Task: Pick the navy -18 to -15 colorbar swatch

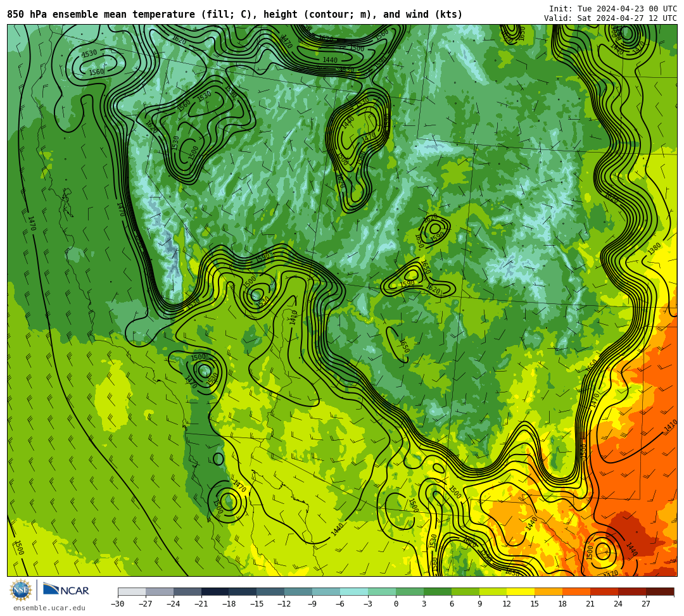Action: click(243, 591)
